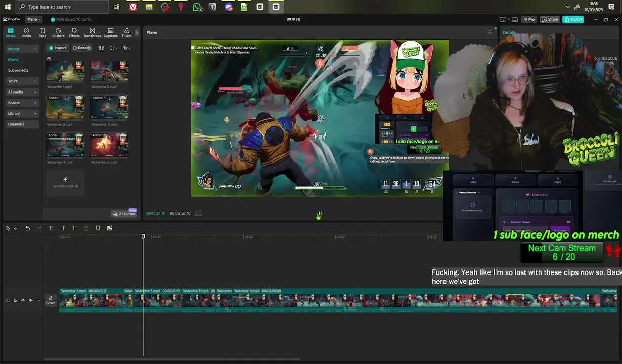Open the Effects panel
This screenshot has width=622, height=364.
(74, 33)
